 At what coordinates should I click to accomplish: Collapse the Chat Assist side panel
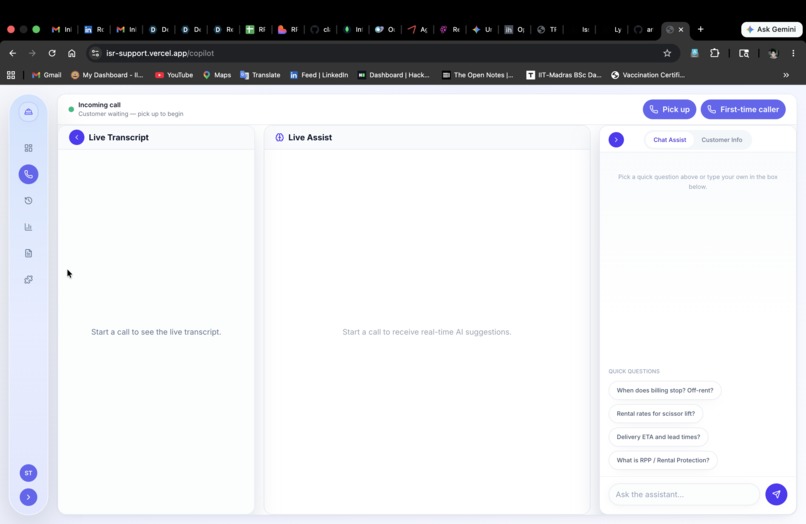(x=616, y=140)
